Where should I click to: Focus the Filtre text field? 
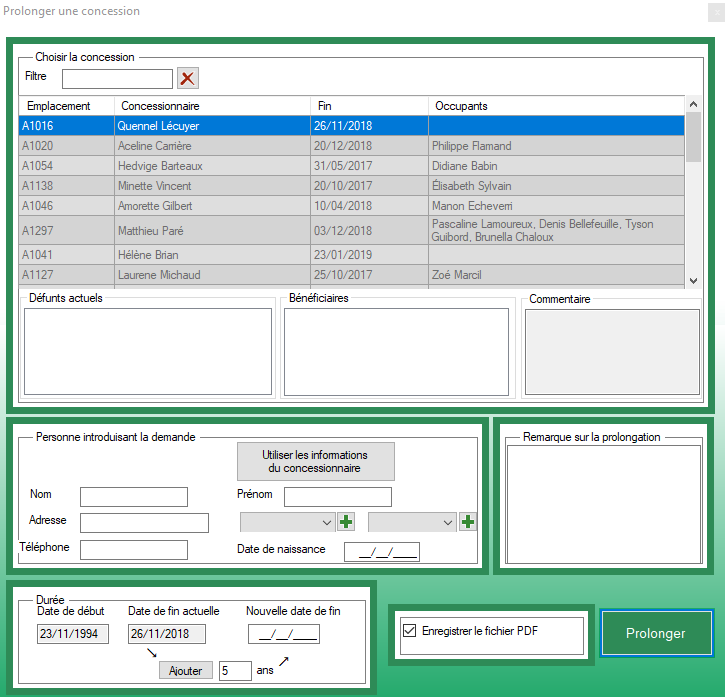117,78
